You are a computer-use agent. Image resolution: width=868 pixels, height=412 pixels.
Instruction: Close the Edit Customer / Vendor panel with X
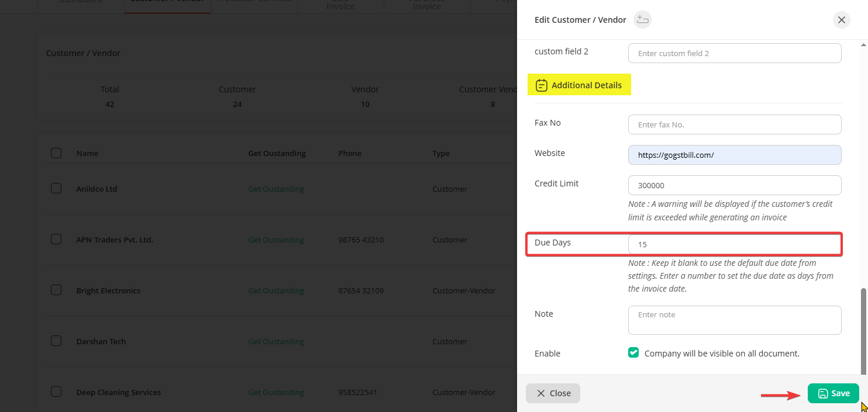click(x=841, y=20)
